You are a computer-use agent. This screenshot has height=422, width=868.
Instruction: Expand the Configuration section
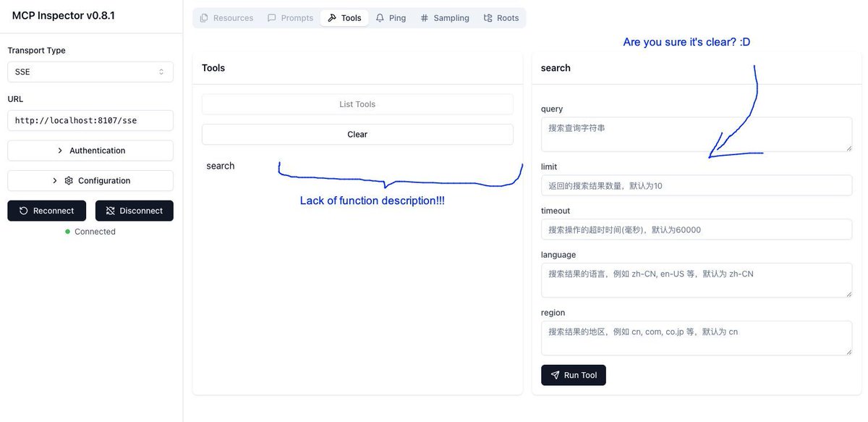tap(90, 180)
